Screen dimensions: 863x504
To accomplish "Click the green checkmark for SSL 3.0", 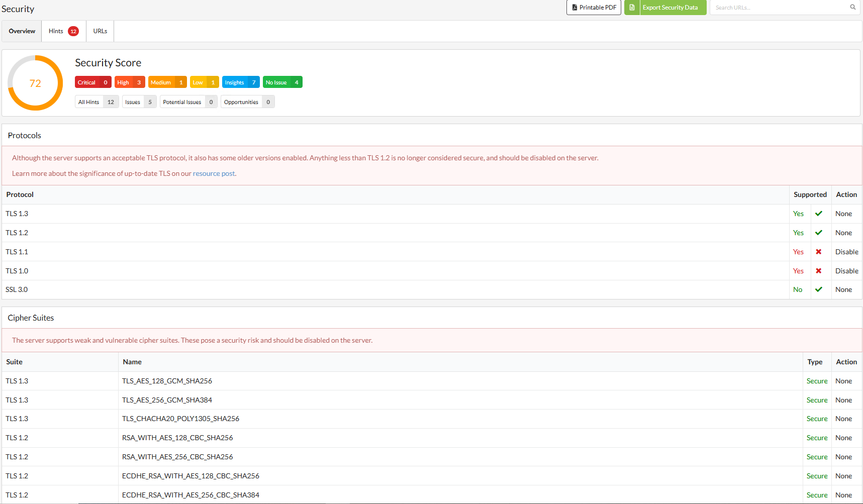I will pos(819,289).
